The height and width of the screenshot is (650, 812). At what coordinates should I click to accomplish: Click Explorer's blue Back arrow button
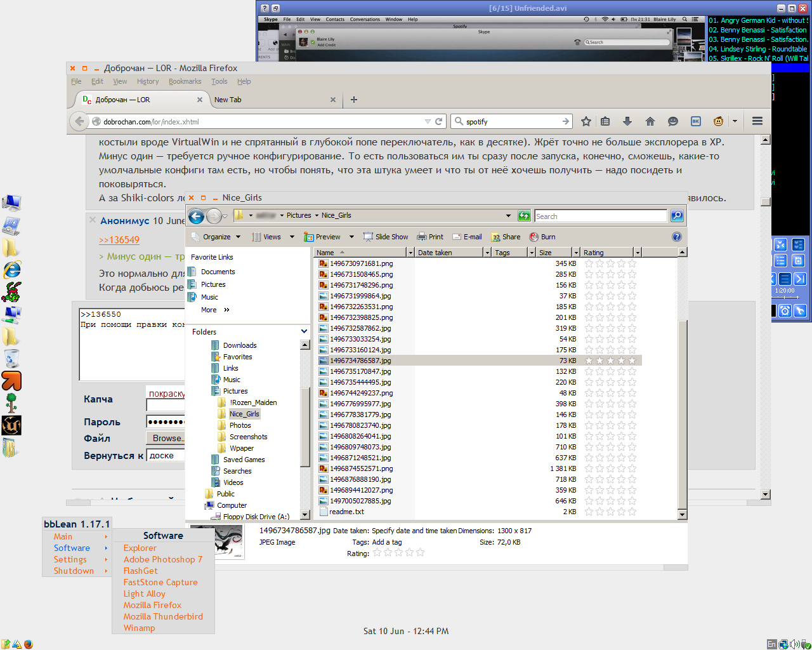(197, 216)
